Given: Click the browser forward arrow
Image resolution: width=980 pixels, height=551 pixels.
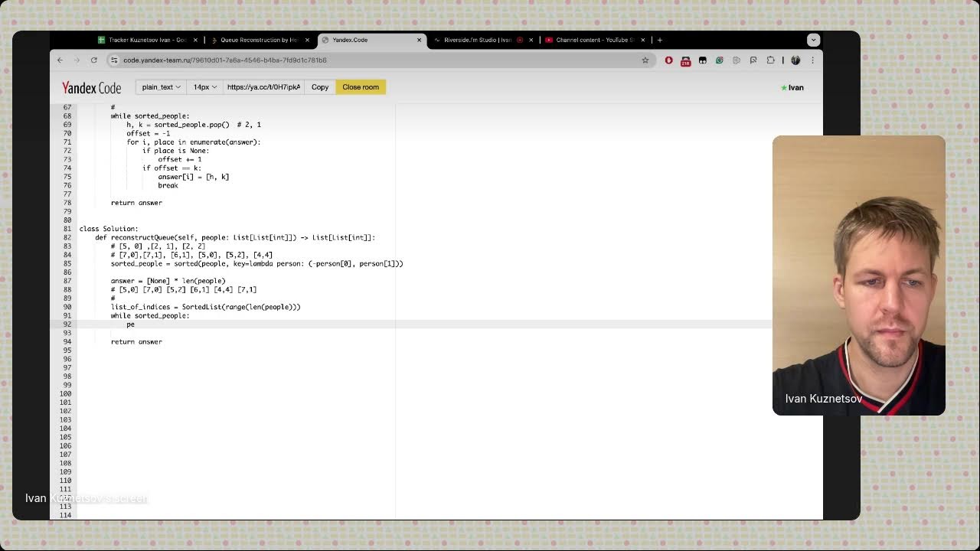Looking at the screenshot, I should tap(77, 60).
